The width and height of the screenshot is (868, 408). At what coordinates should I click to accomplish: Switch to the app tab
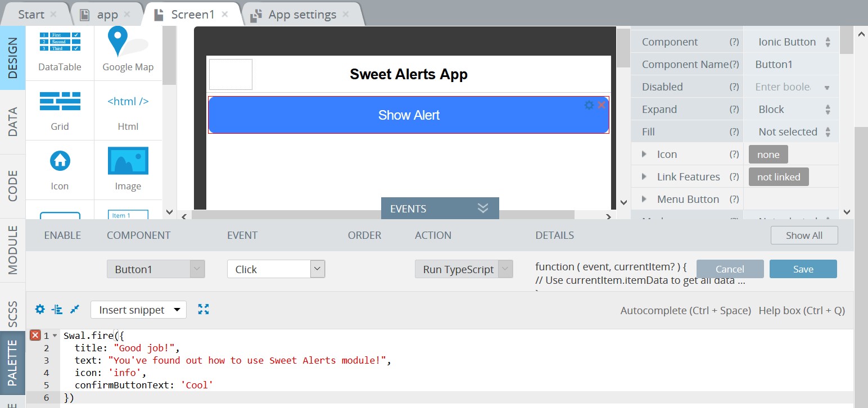point(107,14)
